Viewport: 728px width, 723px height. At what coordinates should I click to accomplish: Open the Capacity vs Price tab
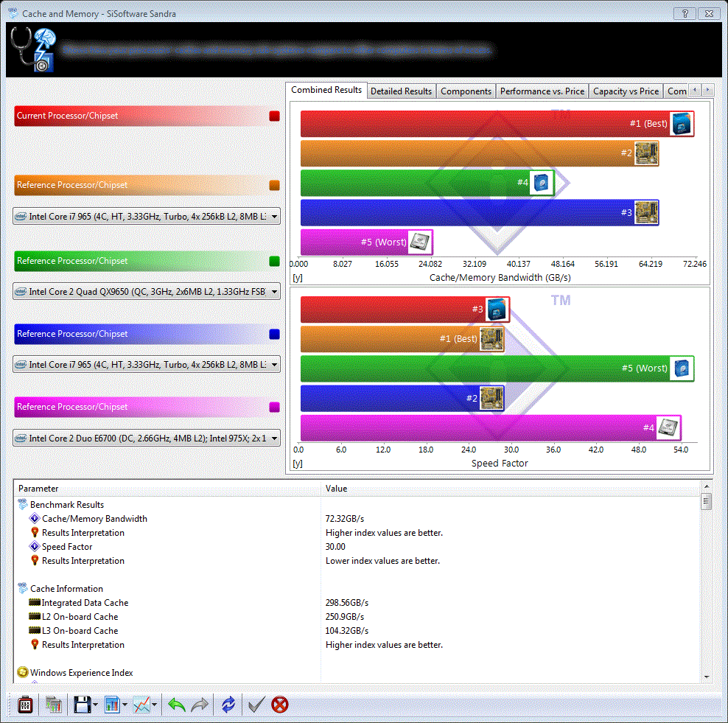tap(626, 91)
